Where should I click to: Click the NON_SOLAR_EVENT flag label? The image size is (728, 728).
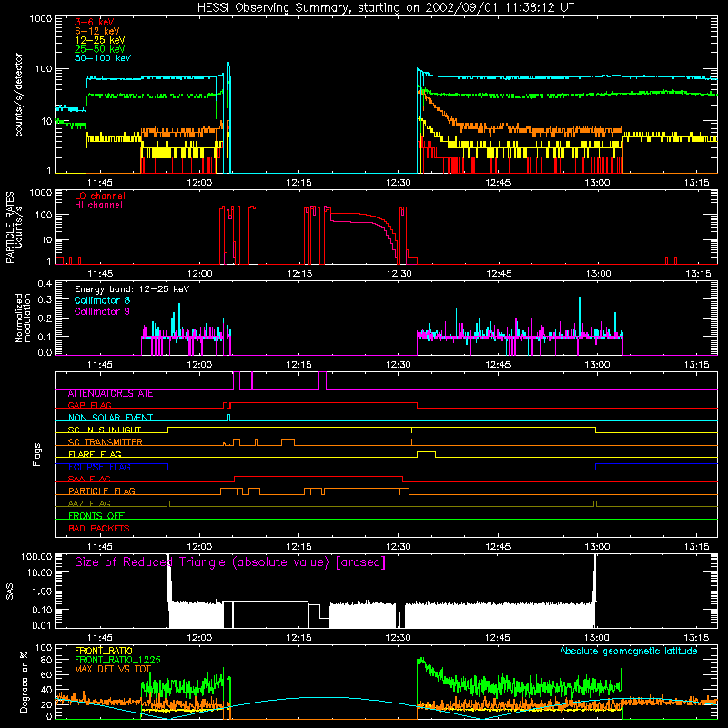pos(110,418)
